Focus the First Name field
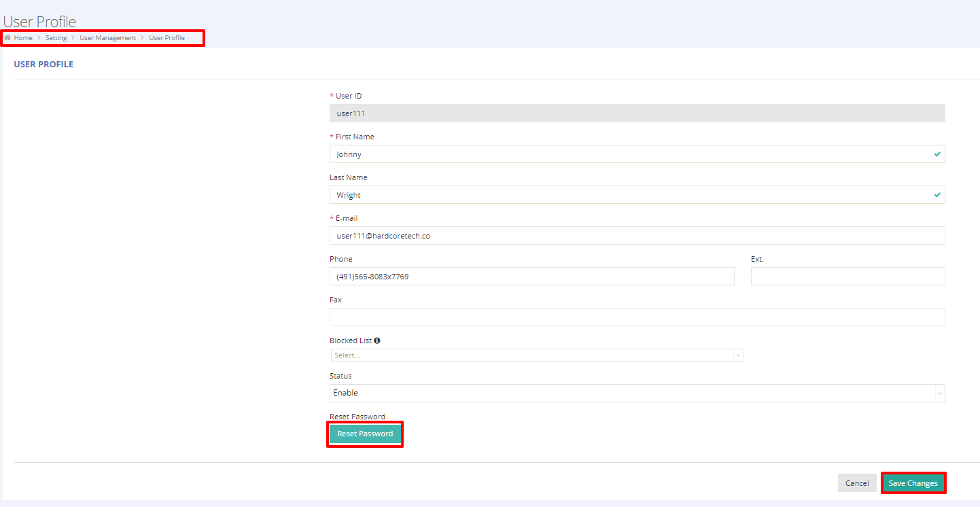Viewport: 980px width, 507px height. [x=629, y=154]
